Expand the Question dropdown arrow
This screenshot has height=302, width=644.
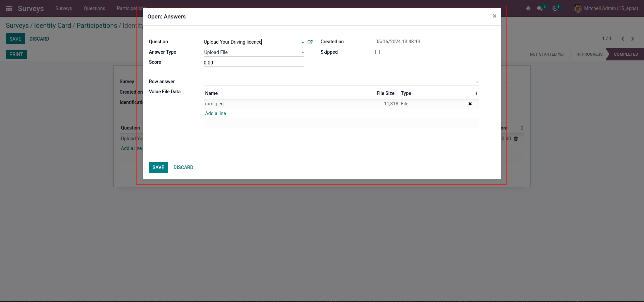[303, 42]
